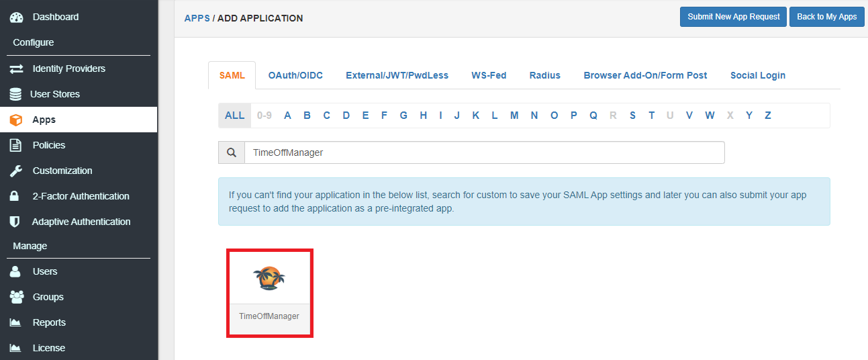The height and width of the screenshot is (360, 868).
Task: Click the TimeOffManager palm tree logo
Action: (x=269, y=278)
